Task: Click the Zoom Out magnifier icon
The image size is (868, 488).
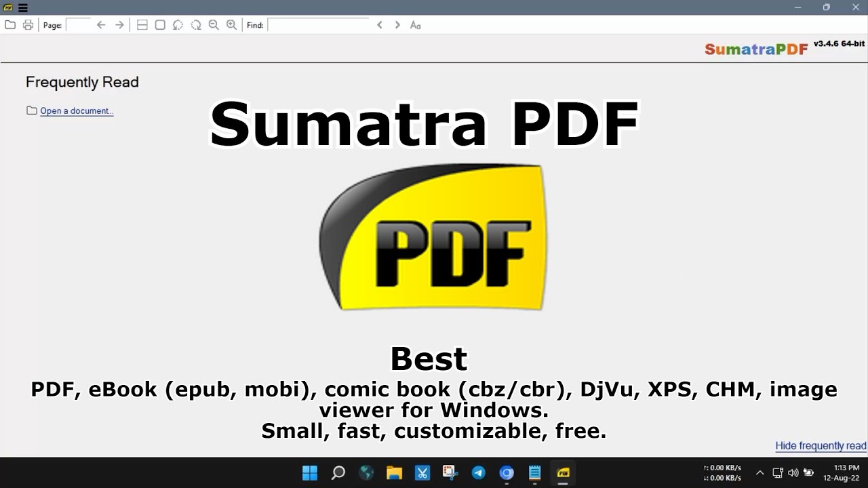Action: pyautogui.click(x=214, y=25)
